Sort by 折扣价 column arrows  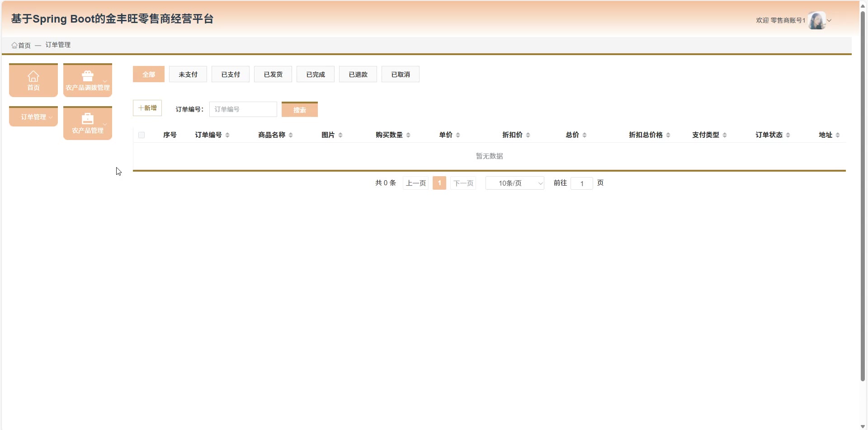coord(528,135)
